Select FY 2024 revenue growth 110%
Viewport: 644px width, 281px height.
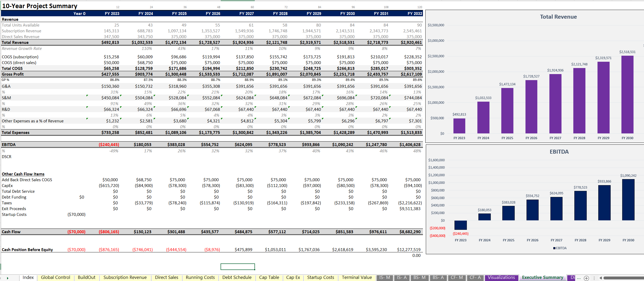[x=147, y=49]
